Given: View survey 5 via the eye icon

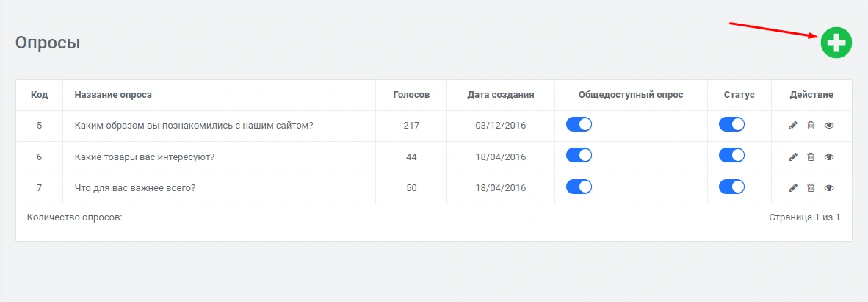Looking at the screenshot, I should tap(829, 126).
